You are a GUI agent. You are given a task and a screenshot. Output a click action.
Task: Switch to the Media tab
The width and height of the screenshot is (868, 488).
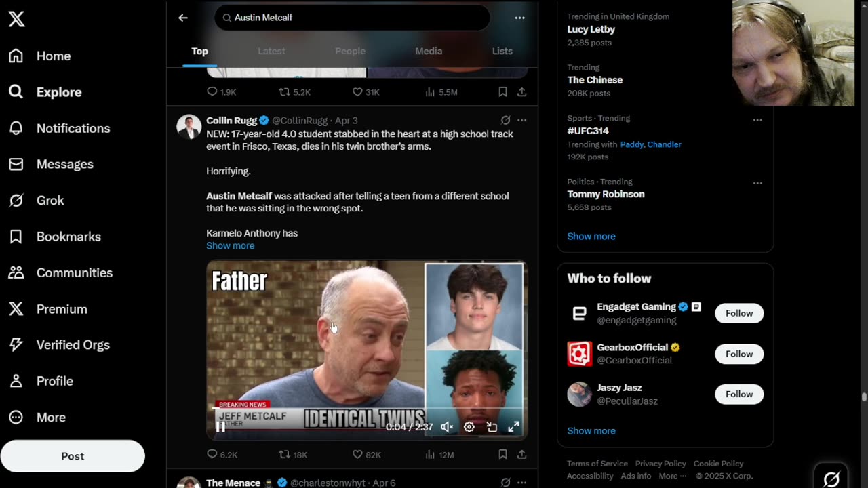pos(429,51)
